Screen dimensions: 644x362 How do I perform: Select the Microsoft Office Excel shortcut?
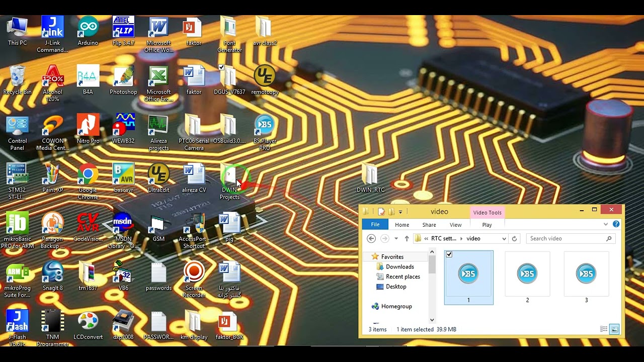[158, 83]
